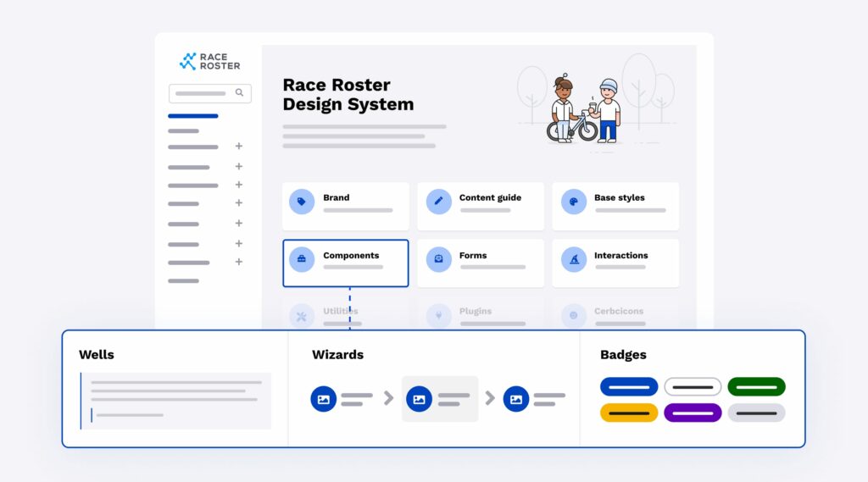Click the Race Roster logo
The height and width of the screenshot is (482, 868).
[x=209, y=61]
